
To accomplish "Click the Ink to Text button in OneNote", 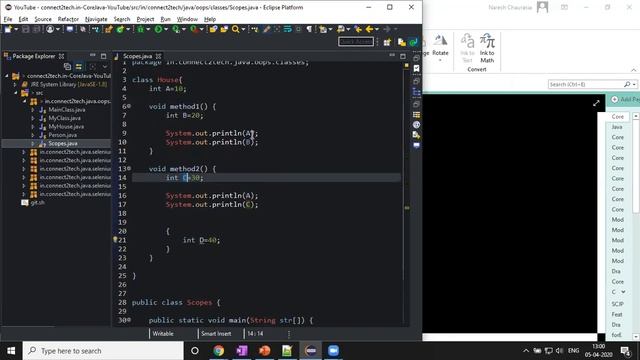I will [467, 48].
